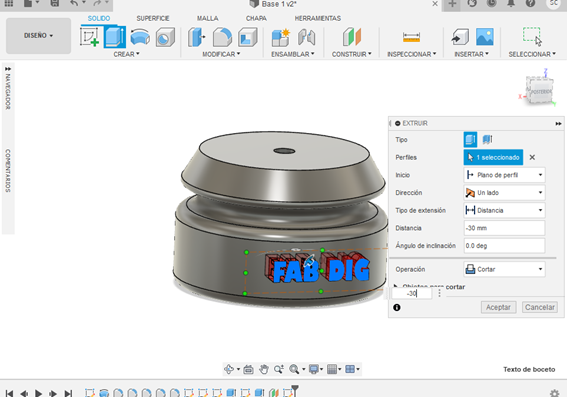Choose the standard Extrude type button
This screenshot has height=397, width=567.
click(x=470, y=139)
